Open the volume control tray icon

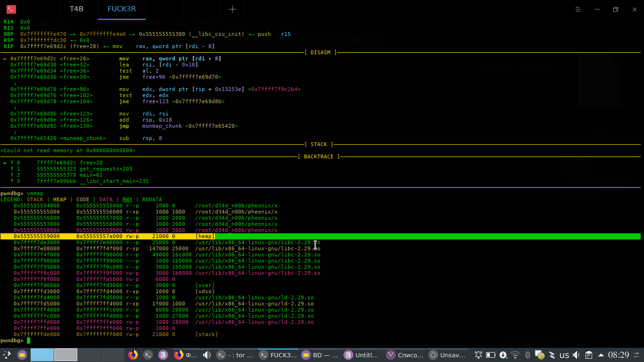pyautogui.click(x=577, y=355)
